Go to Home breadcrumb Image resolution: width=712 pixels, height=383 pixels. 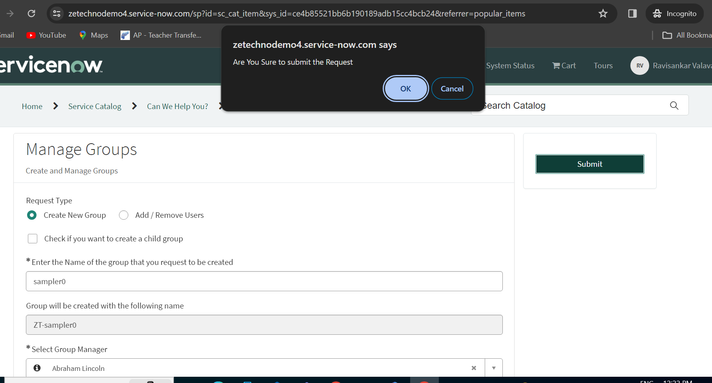(32, 106)
